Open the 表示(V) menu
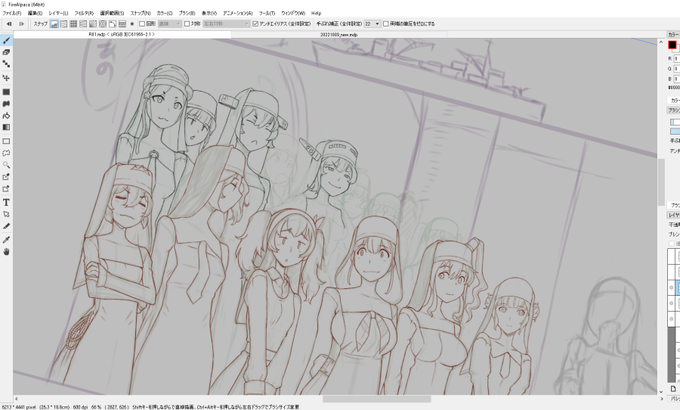Screen dimensions: 680x410 [x=209, y=13]
